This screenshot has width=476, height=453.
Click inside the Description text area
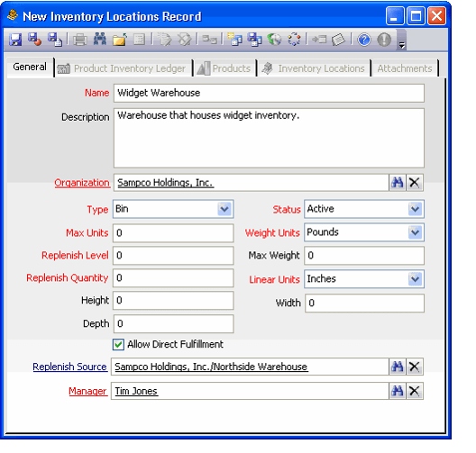269,138
